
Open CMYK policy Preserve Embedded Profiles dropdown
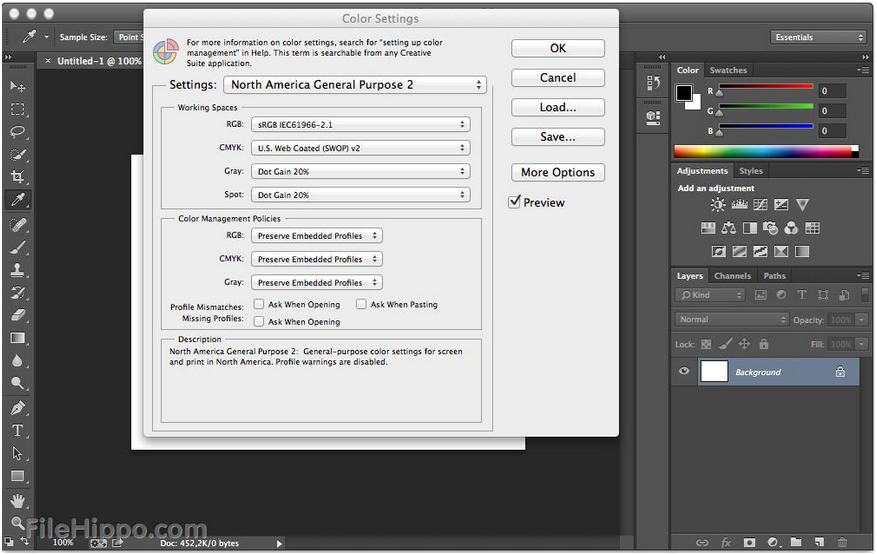(317, 259)
